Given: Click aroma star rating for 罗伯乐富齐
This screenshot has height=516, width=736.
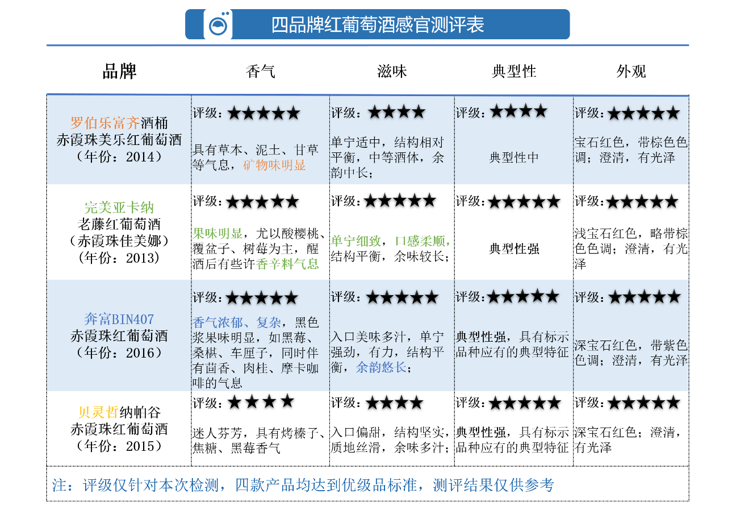Looking at the screenshot, I should click(x=264, y=113).
